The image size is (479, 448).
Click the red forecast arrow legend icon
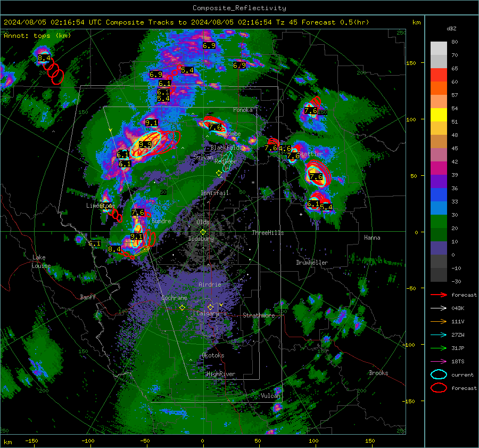tap(439, 295)
